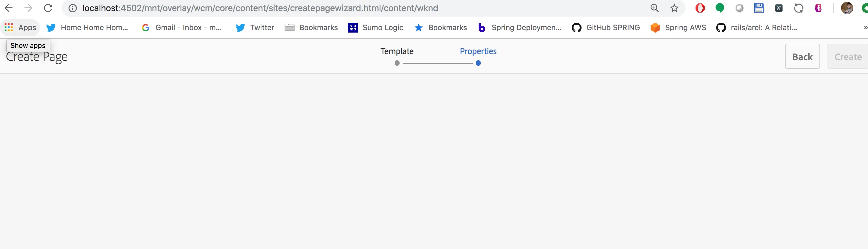Click the blue floppy disk extension icon
This screenshot has height=249, width=868.
pyautogui.click(x=759, y=8)
